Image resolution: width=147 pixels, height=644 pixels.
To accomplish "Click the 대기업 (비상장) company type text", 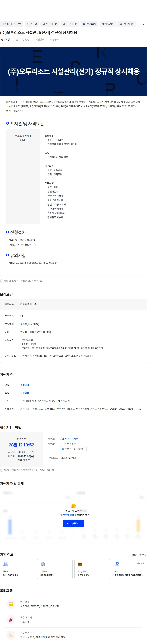I will pyautogui.click(x=47, y=575).
